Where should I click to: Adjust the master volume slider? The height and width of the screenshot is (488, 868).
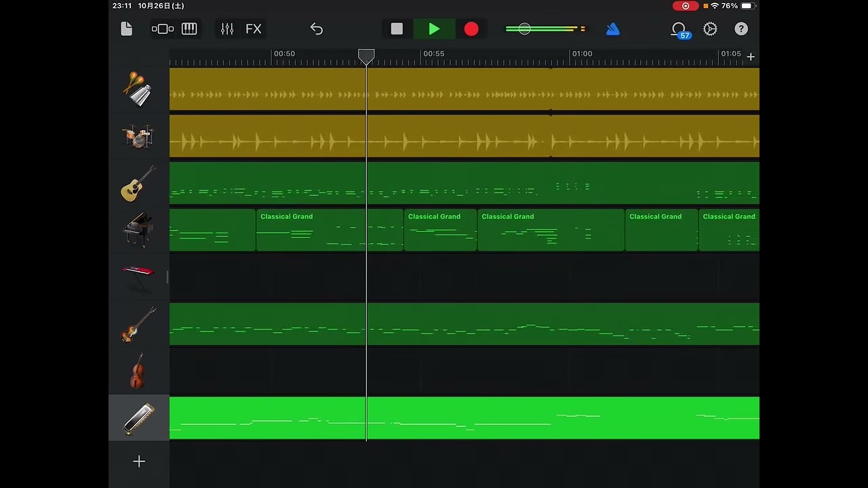coord(524,29)
